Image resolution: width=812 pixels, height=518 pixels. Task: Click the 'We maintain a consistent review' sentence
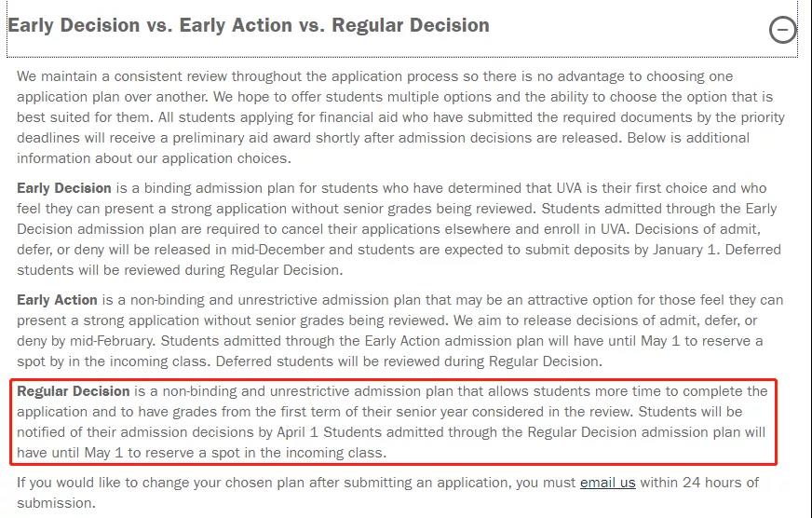click(x=140, y=76)
